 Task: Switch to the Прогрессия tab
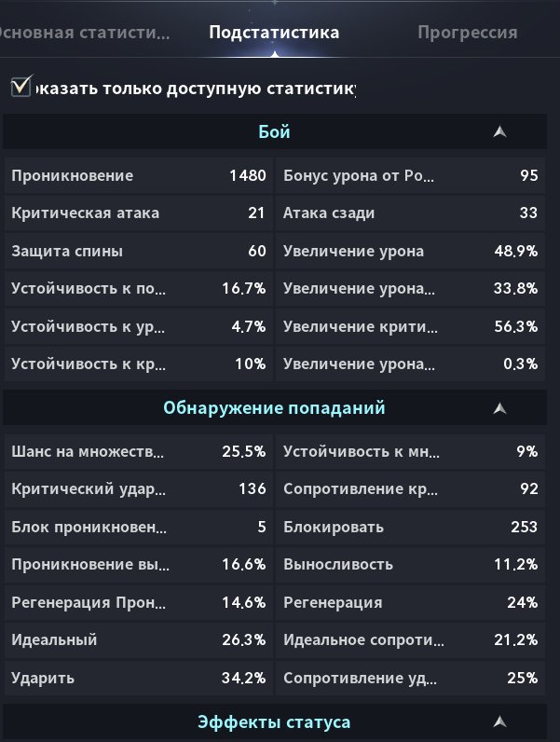[468, 33]
